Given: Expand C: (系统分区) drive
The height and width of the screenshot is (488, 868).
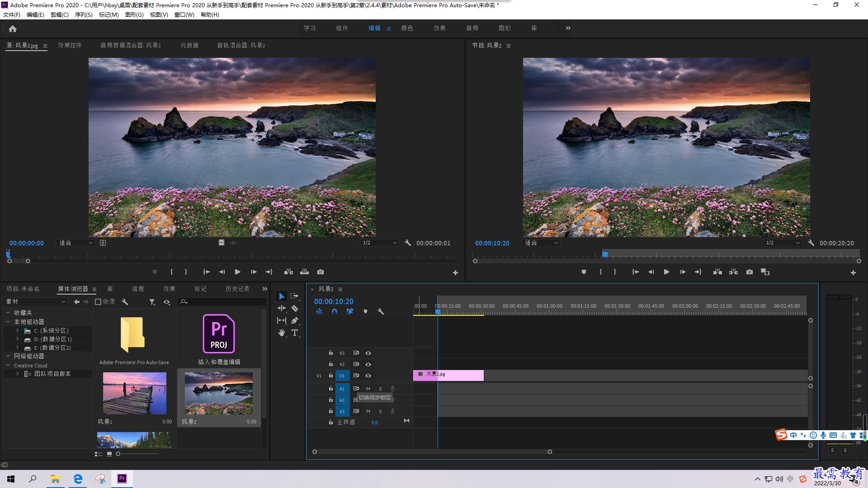Looking at the screenshot, I should [17, 330].
